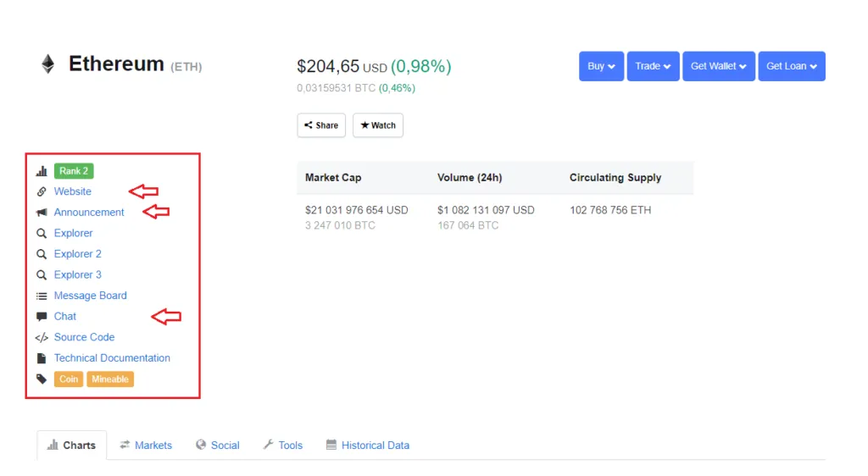
Task: Click the (0,98%) change percentage
Action: 421,66
